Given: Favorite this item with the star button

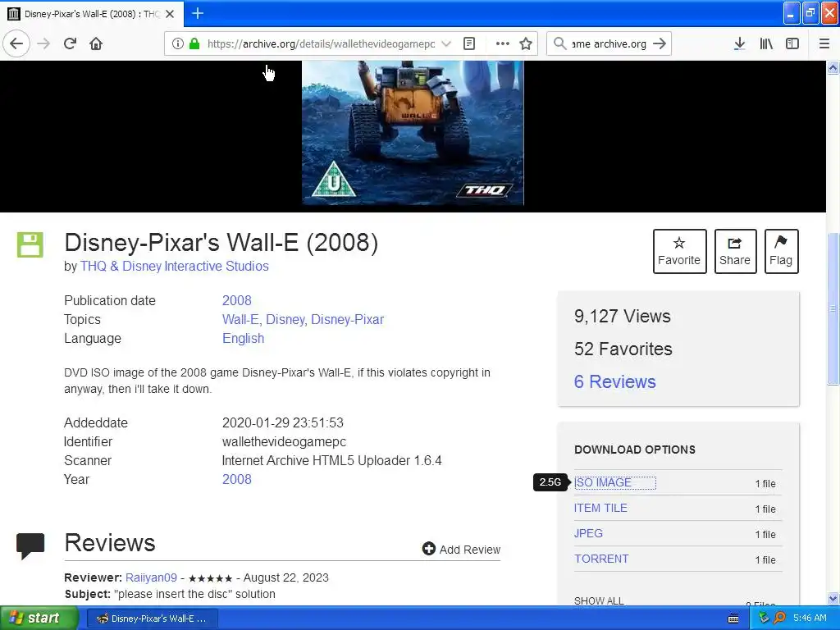Looking at the screenshot, I should (x=679, y=251).
